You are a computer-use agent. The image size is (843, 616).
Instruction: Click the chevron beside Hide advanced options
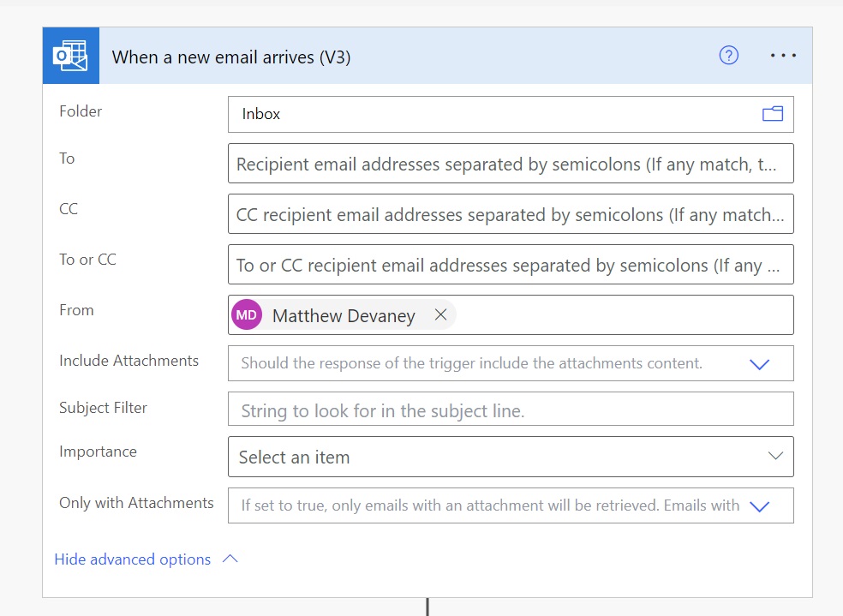point(229,559)
